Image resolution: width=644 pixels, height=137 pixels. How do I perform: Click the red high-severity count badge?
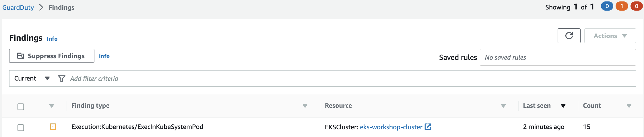point(636,6)
